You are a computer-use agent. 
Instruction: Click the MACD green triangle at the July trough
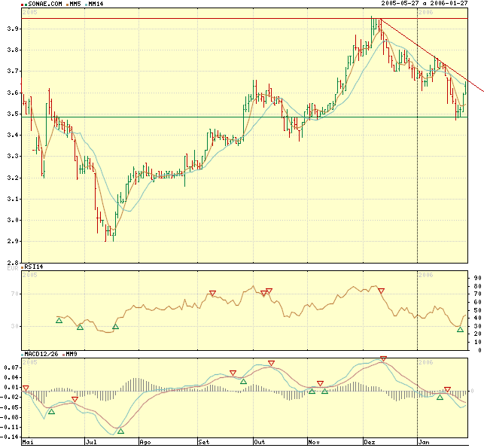120,431
